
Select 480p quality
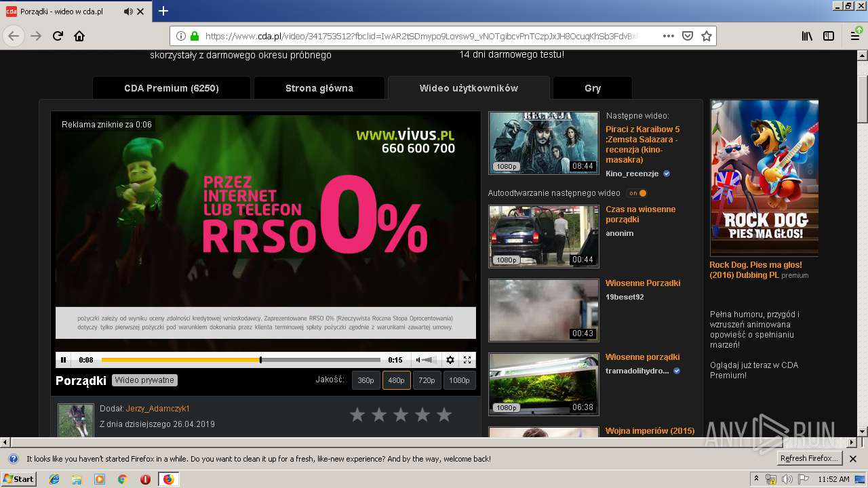[396, 380]
